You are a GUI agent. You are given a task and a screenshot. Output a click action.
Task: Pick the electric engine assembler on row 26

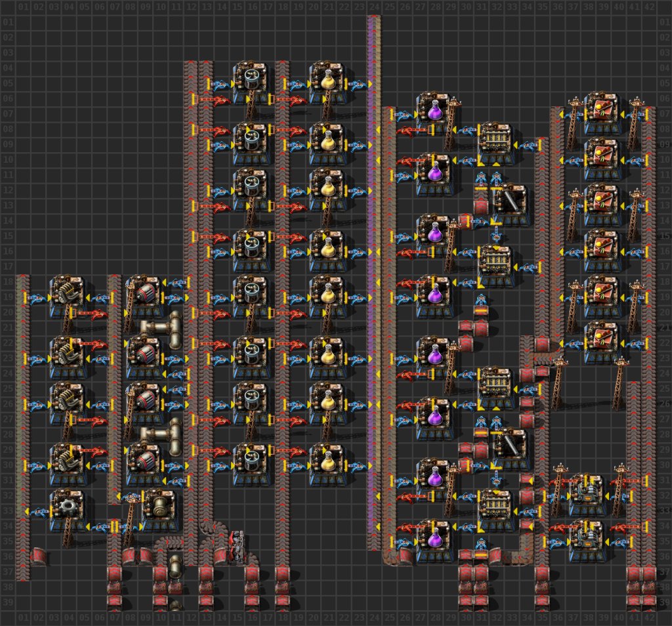tap(145, 404)
